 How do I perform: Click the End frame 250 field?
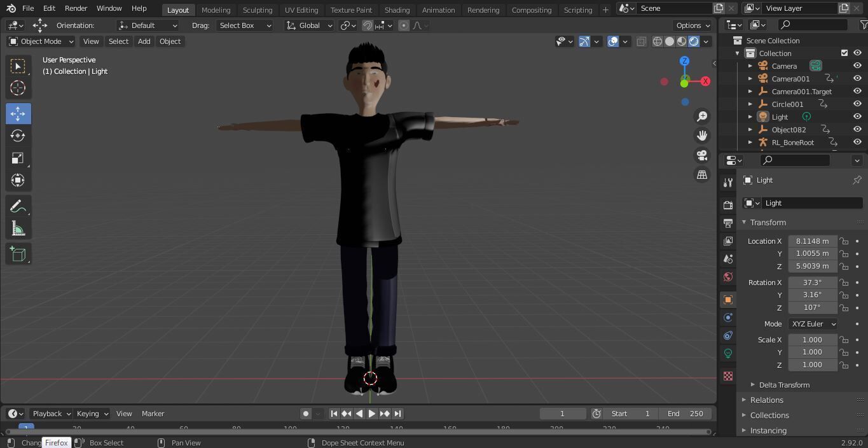685,414
